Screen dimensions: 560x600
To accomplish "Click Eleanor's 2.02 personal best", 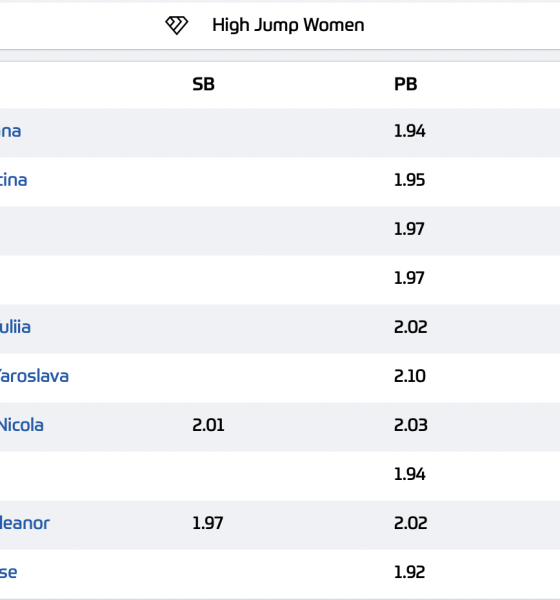I will 411,523.
